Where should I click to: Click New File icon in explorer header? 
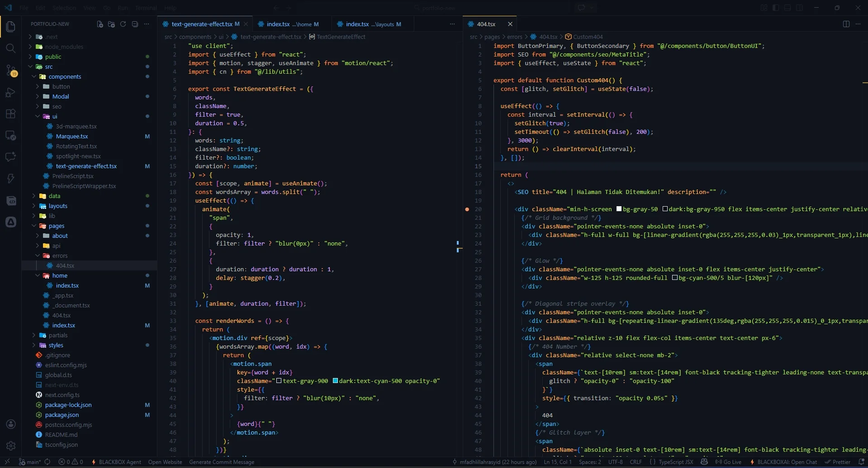coord(100,24)
